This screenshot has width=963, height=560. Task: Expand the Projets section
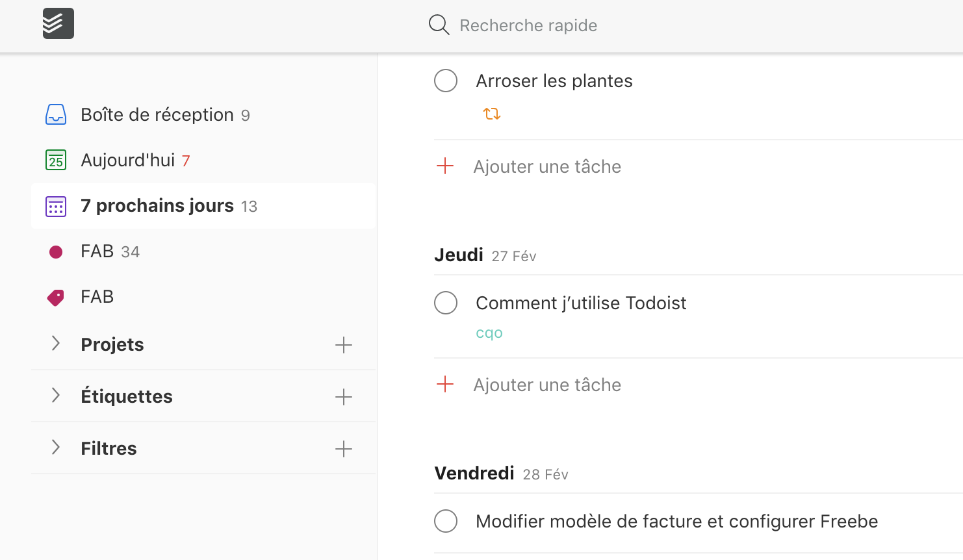click(x=56, y=344)
